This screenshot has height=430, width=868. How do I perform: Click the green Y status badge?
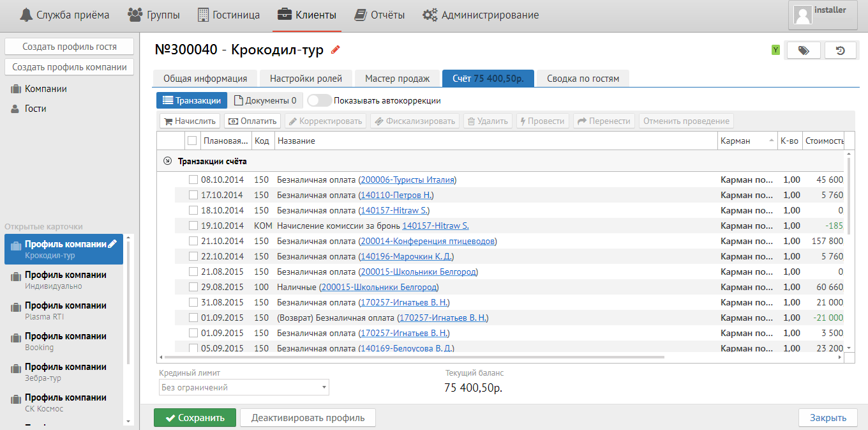click(x=775, y=50)
